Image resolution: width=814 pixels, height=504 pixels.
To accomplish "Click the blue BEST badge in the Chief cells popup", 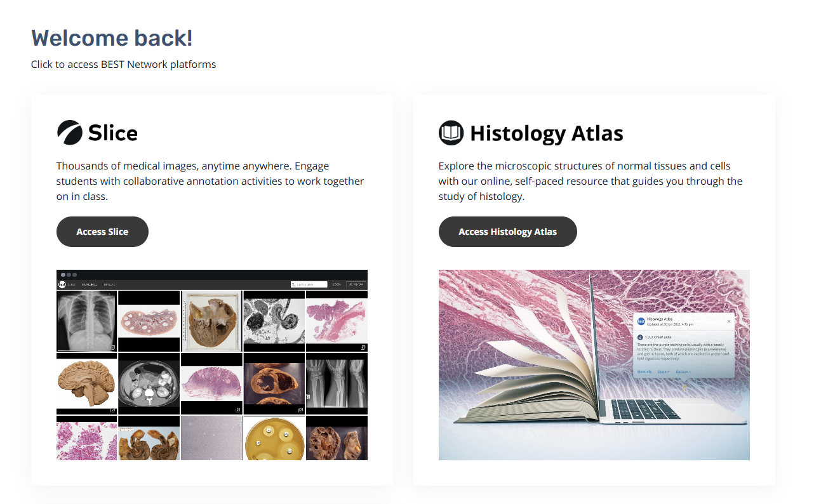I will [x=641, y=322].
